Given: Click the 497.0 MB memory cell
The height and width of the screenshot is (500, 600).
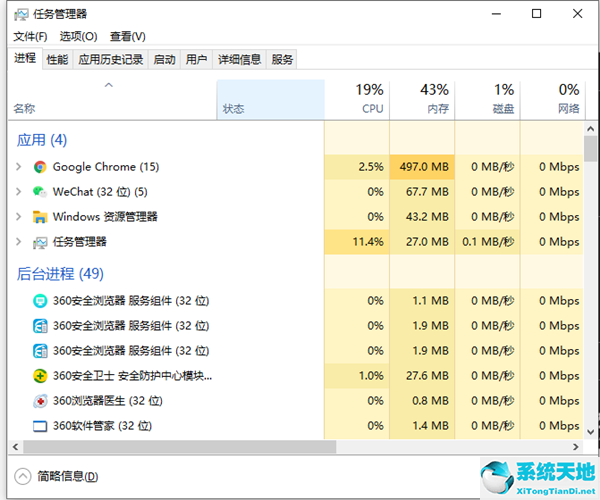Looking at the screenshot, I should tap(422, 167).
